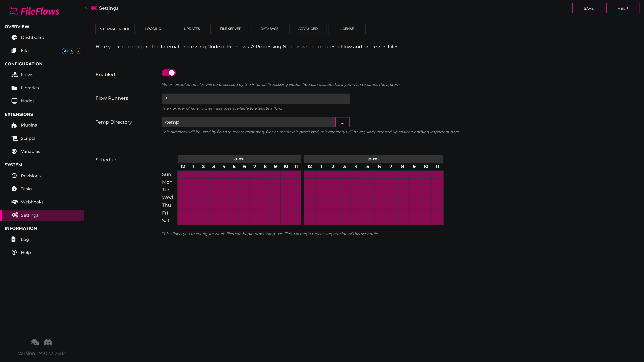Click the Flow Runners input field
The height and width of the screenshot is (362, 644).
(x=255, y=99)
